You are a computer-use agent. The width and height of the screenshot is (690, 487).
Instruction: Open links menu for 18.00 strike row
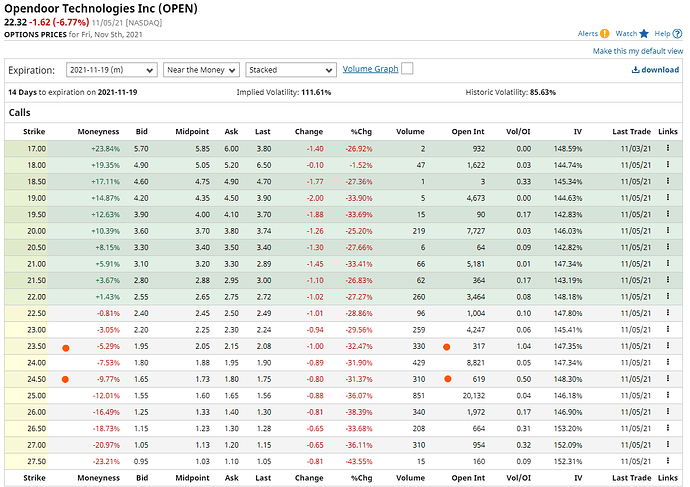[668, 165]
